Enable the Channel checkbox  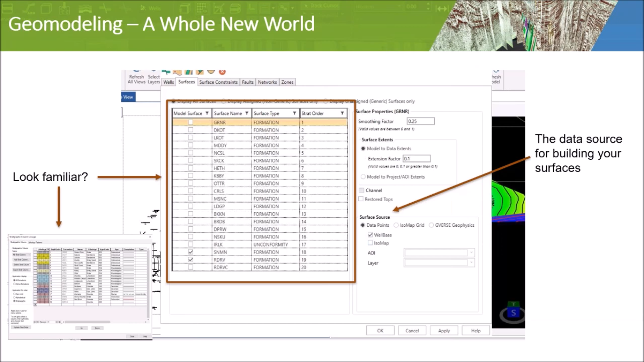(361, 190)
